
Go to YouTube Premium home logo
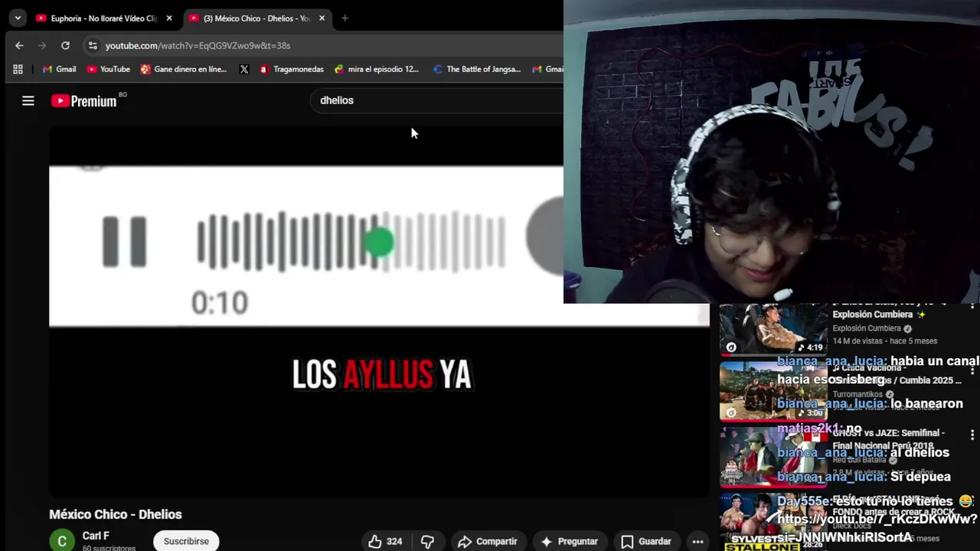pyautogui.click(x=84, y=100)
